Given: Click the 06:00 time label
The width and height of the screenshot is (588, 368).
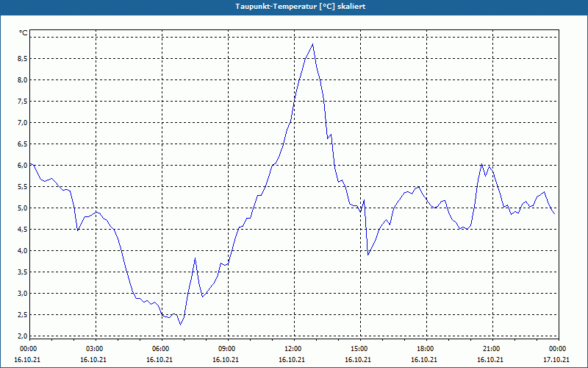Looking at the screenshot, I should [x=162, y=349].
